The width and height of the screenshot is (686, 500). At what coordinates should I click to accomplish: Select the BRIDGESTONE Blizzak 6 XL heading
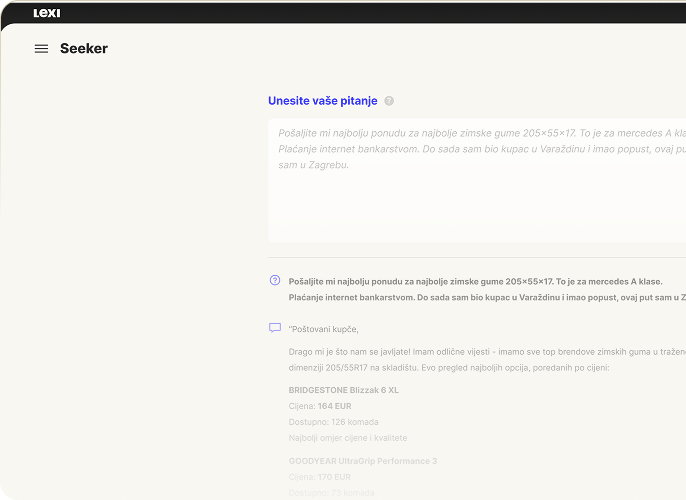point(343,390)
